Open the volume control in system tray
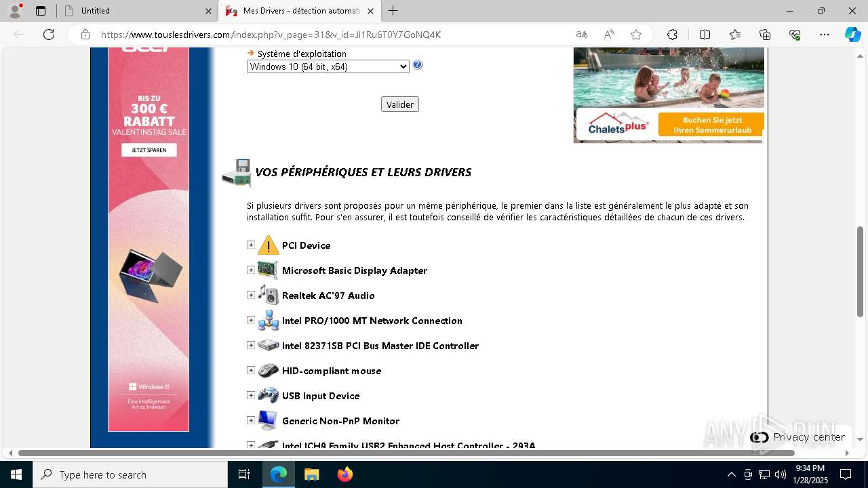This screenshot has width=868, height=488. coord(780,474)
